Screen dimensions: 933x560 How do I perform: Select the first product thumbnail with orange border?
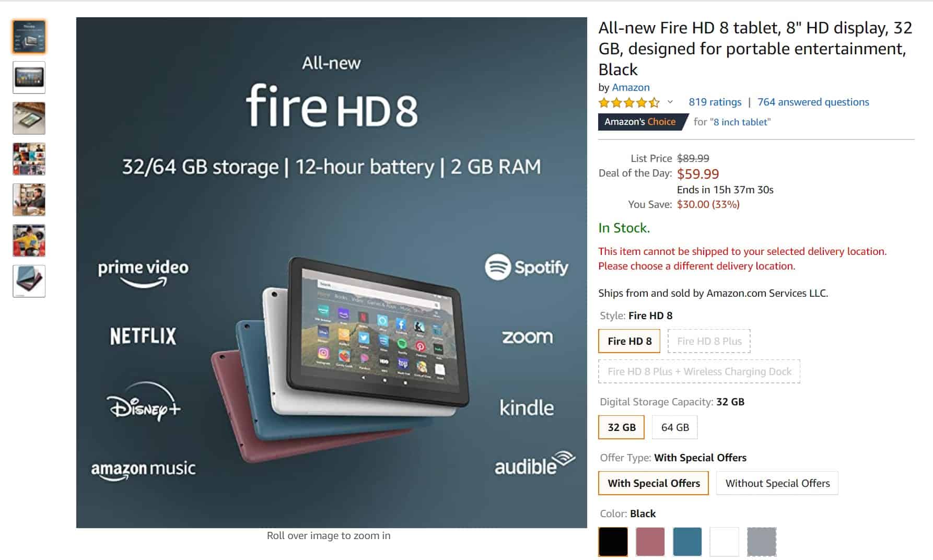click(x=29, y=37)
